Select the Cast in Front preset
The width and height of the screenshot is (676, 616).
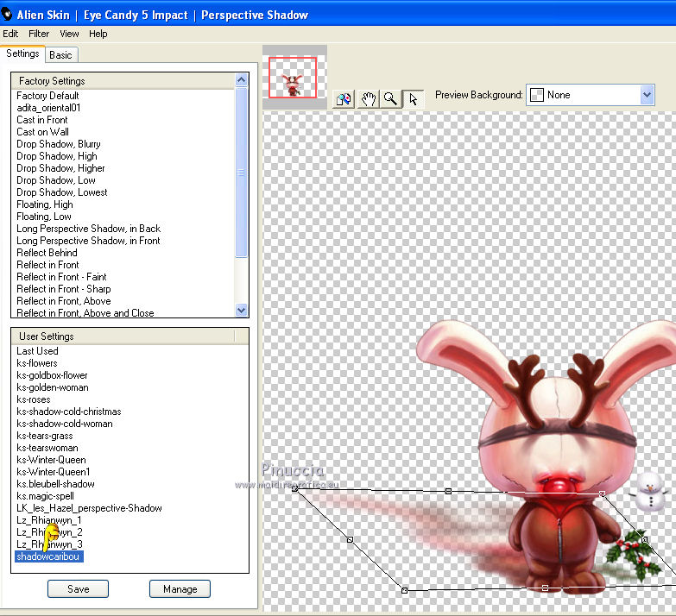click(x=41, y=120)
